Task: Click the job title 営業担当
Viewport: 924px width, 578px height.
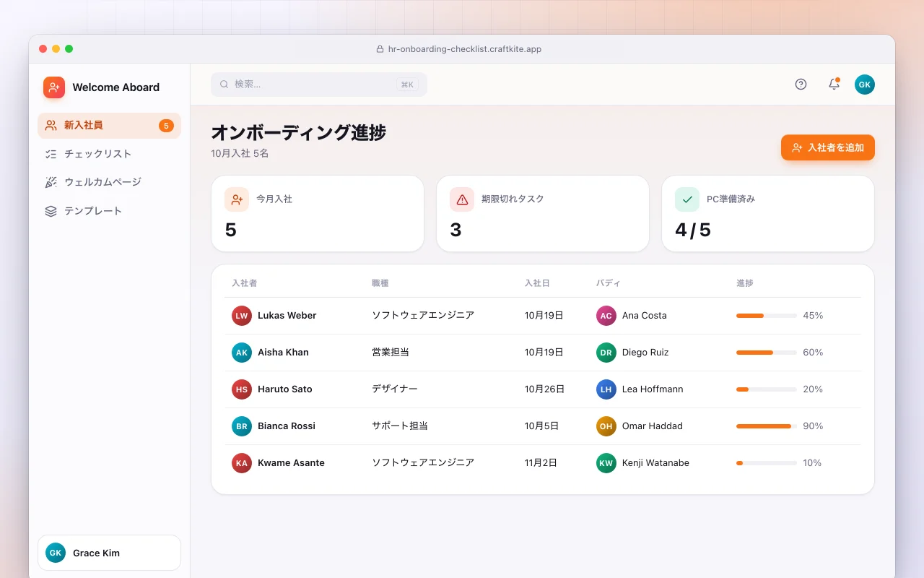Action: click(391, 353)
